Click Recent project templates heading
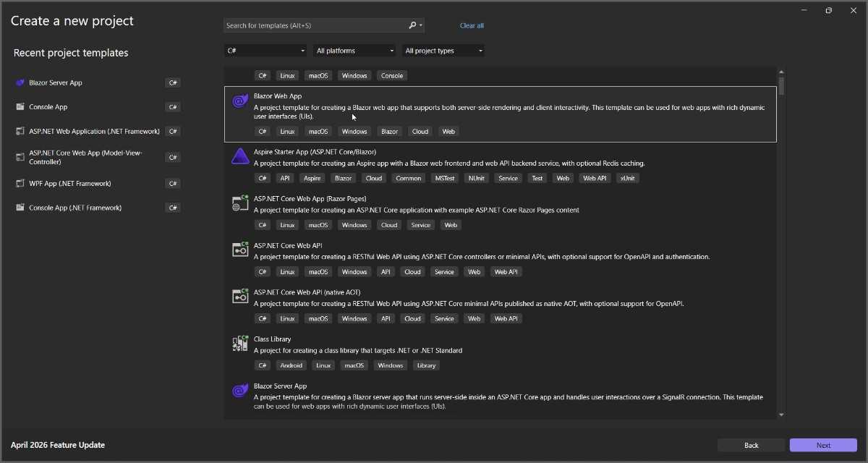Image resolution: width=868 pixels, height=463 pixels. [71, 53]
